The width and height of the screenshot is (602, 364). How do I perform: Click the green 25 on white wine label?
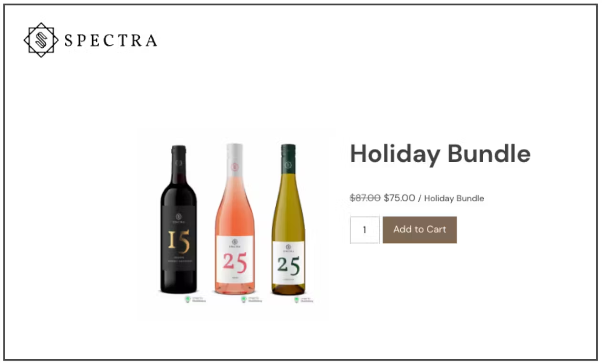[x=289, y=265]
